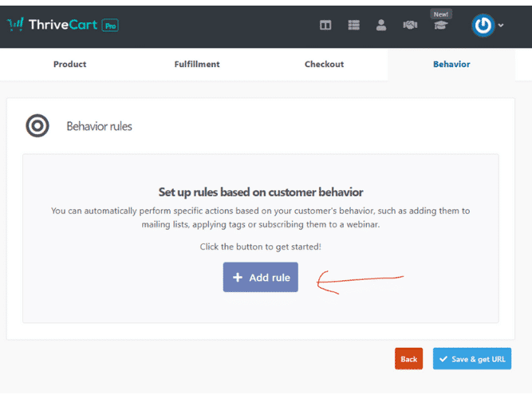This screenshot has width=532, height=399.
Task: Click 'Set up rules based on customer behavior' heading
Action: [x=261, y=192]
